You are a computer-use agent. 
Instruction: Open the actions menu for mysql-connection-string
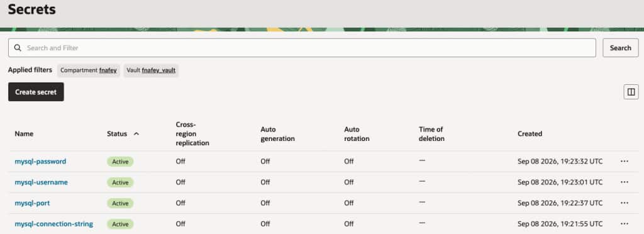625,224
